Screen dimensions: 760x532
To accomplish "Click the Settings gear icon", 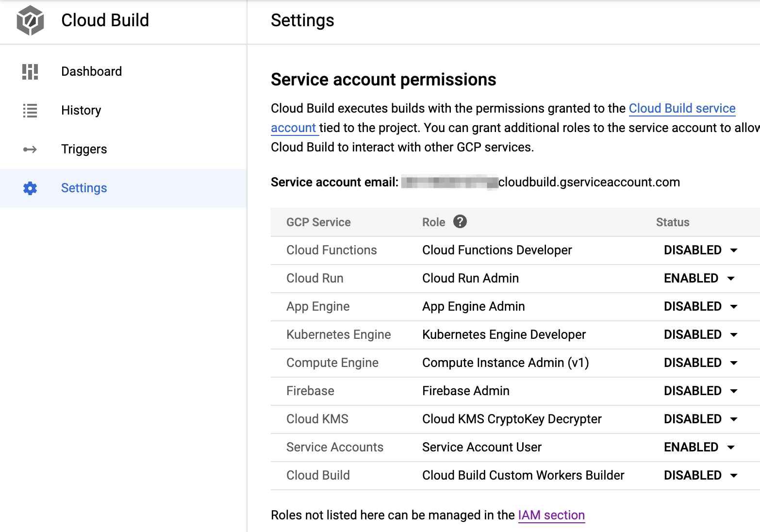I will point(30,188).
